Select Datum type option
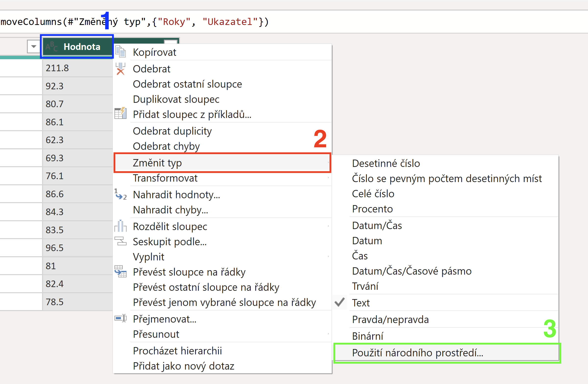The height and width of the screenshot is (384, 588). (x=445, y=241)
